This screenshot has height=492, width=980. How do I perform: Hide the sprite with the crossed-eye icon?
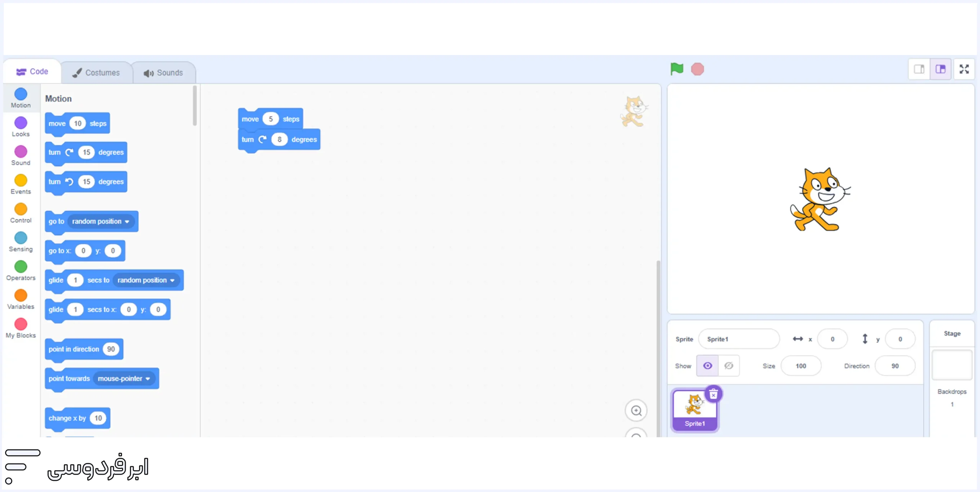click(729, 366)
